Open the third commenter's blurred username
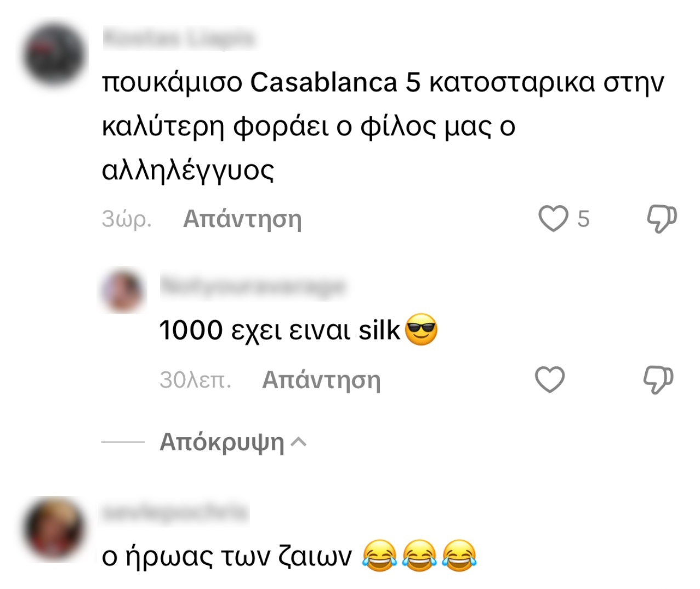 (175, 513)
